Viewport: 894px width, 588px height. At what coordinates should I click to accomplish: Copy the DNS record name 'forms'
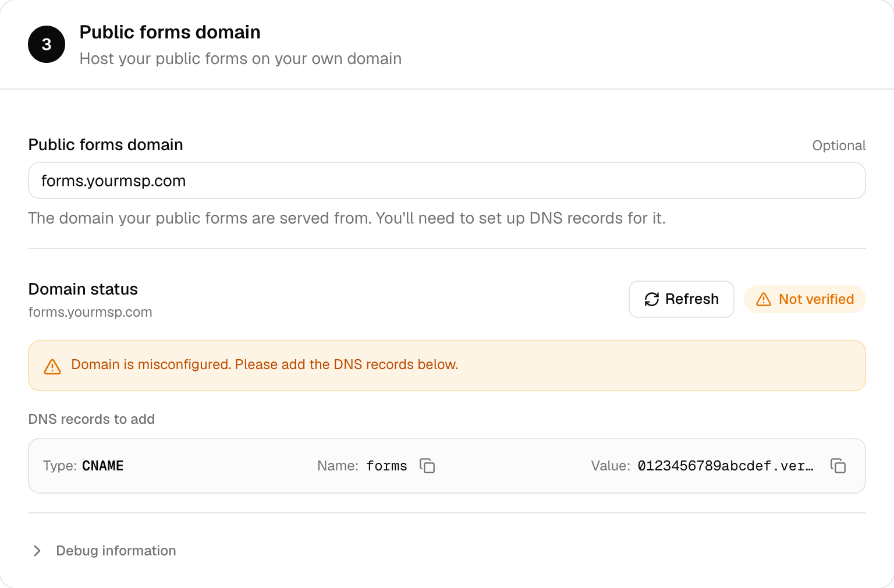pyautogui.click(x=427, y=466)
